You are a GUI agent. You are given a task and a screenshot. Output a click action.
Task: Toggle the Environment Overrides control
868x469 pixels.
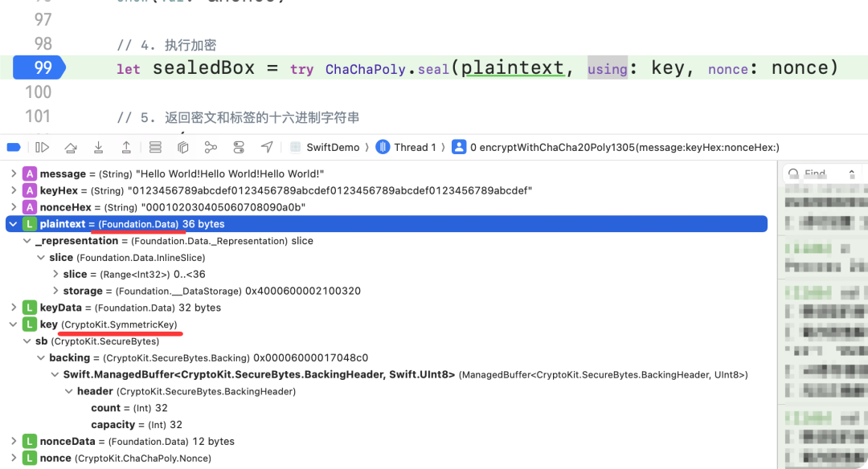point(237,147)
